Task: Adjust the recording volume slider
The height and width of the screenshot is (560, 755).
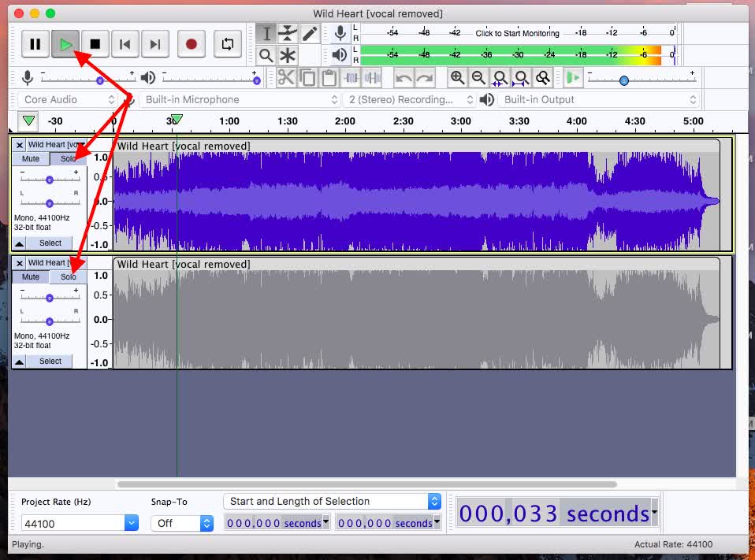Action: [x=87, y=80]
